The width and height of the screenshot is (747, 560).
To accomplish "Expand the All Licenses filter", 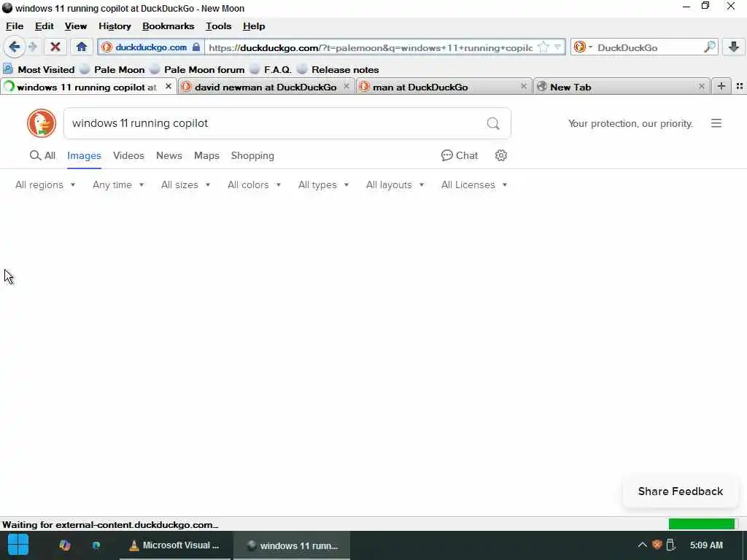I will [474, 184].
